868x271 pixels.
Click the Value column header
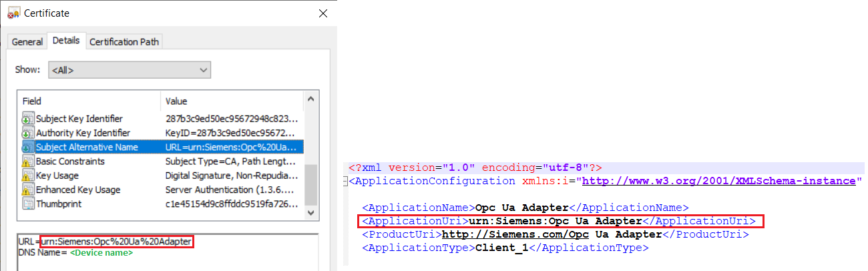[x=177, y=101]
